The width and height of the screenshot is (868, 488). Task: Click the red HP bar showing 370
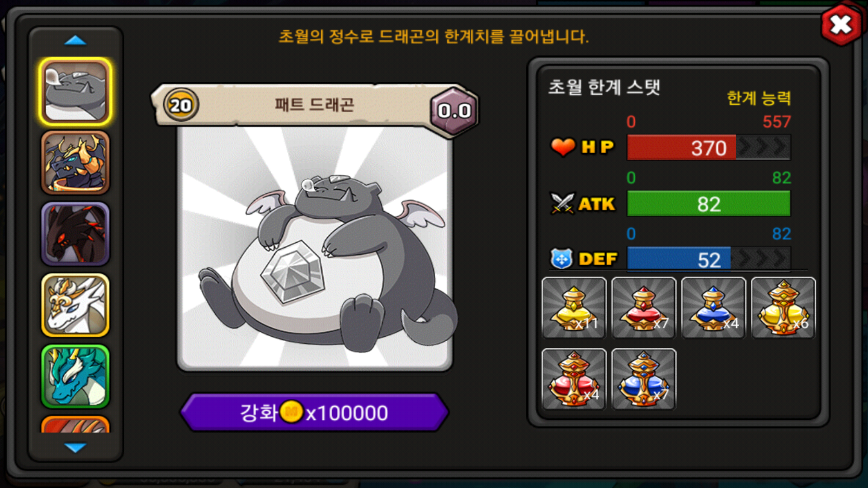click(709, 147)
